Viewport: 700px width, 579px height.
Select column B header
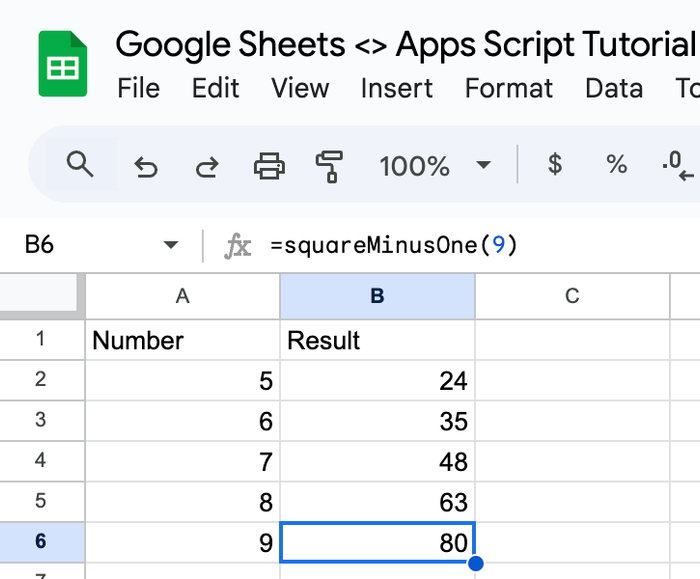coord(377,295)
